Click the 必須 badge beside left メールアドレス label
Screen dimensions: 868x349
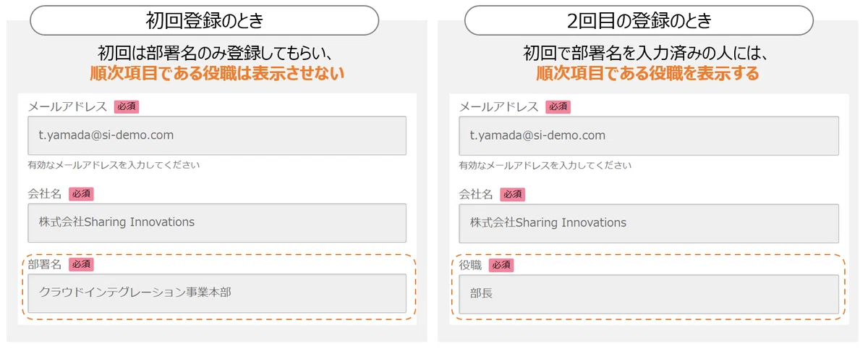127,106
